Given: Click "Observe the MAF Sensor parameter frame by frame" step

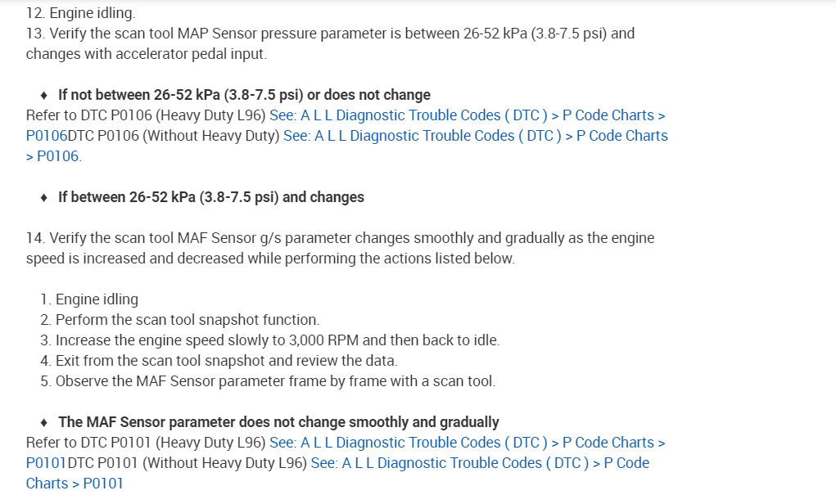Looking at the screenshot, I should [275, 381].
